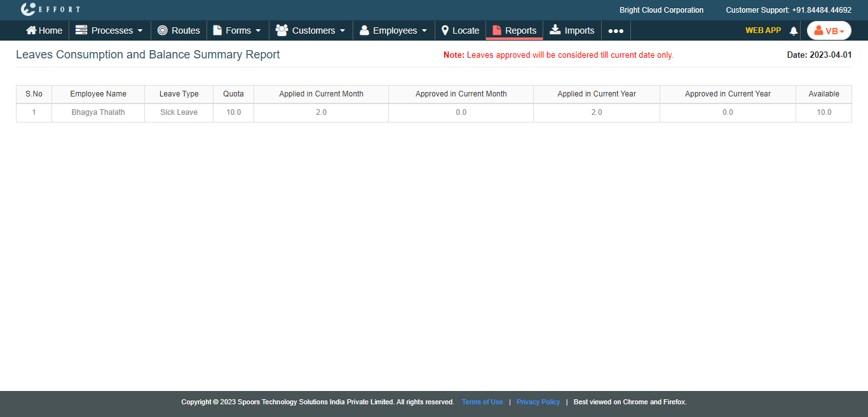Image resolution: width=868 pixels, height=417 pixels.
Task: Click the Home house icon
Action: (31, 30)
